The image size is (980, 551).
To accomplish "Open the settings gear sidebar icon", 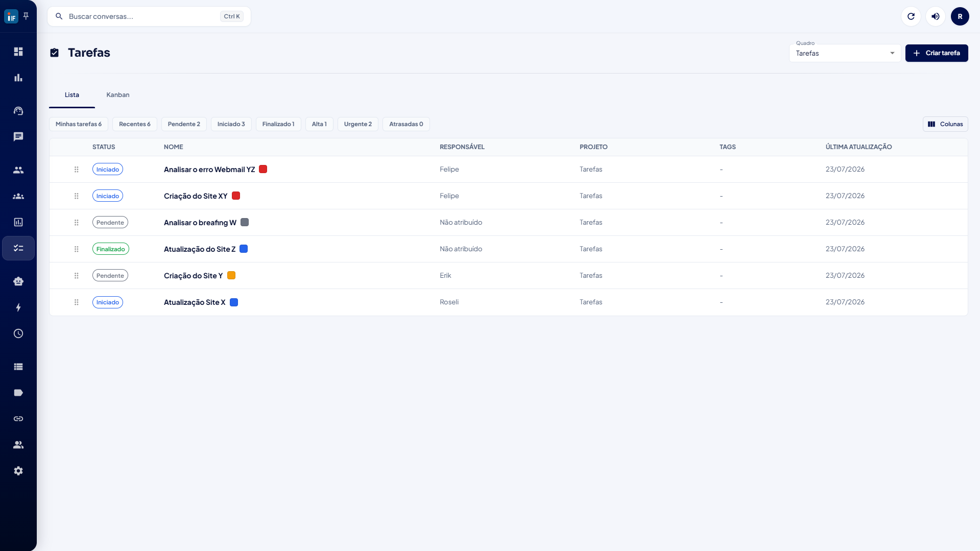I will [18, 471].
